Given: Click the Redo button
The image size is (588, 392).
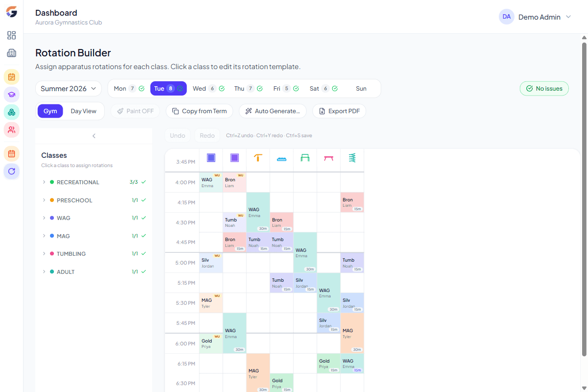Looking at the screenshot, I should coord(207,136).
